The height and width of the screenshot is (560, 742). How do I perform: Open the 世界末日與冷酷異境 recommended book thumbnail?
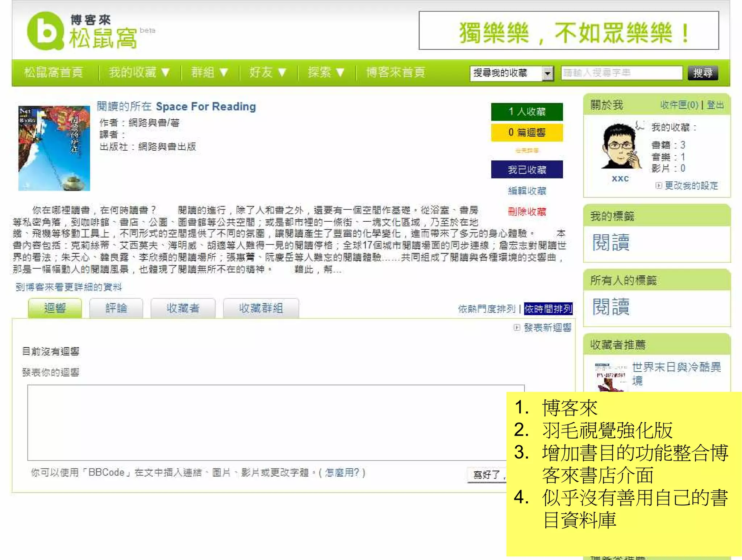coord(611,377)
